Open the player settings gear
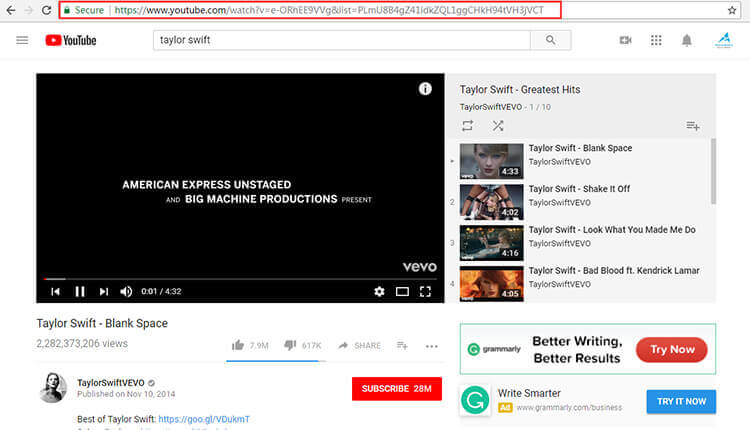This screenshot has width=750, height=430. tap(379, 291)
